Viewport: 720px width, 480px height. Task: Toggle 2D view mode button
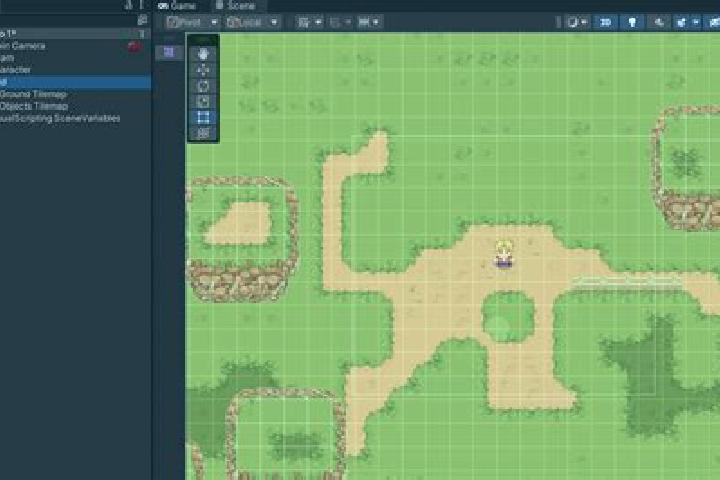pos(605,22)
